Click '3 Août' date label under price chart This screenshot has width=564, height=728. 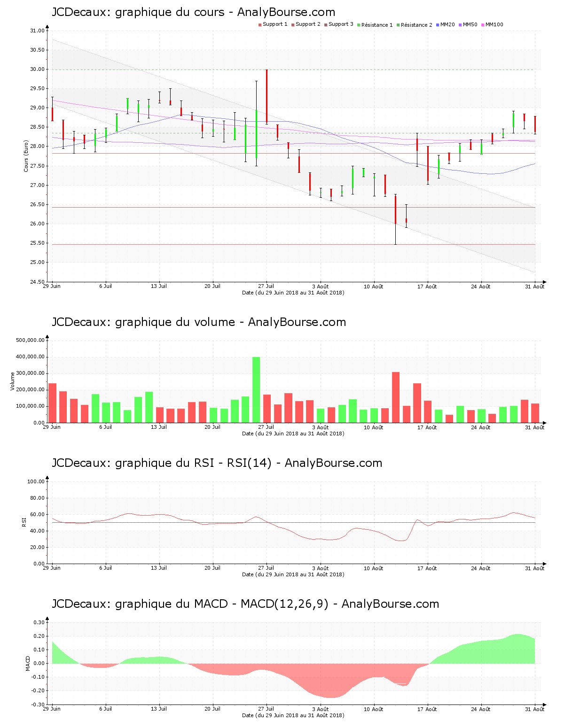(320, 287)
